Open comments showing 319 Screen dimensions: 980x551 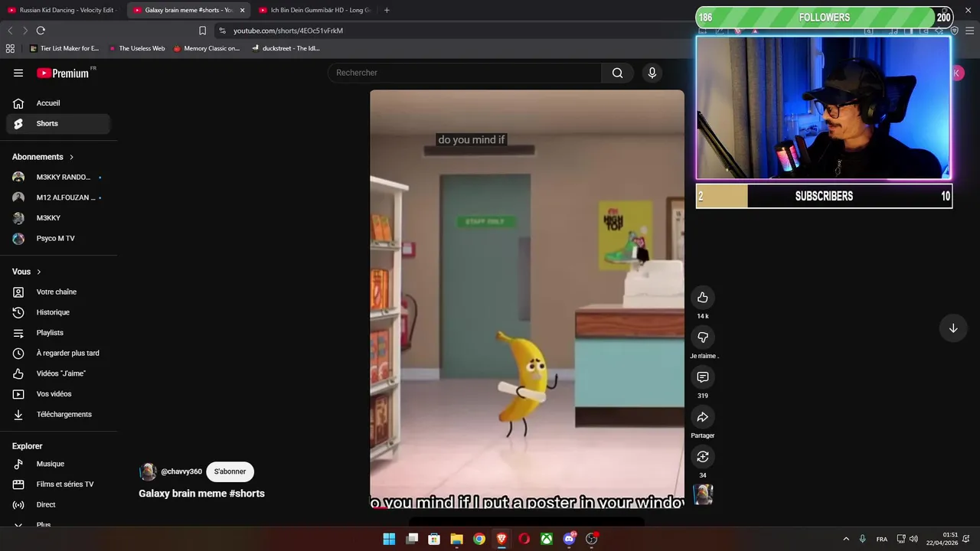(703, 377)
